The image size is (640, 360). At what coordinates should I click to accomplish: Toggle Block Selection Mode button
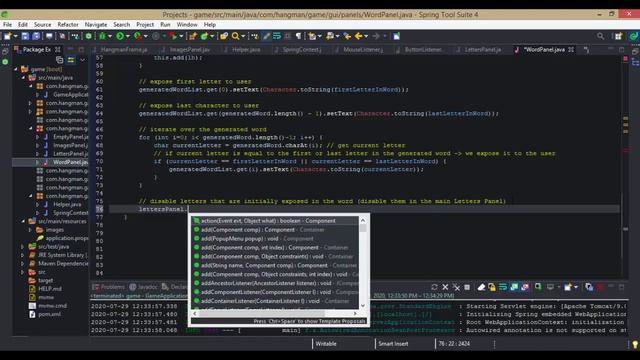click(x=288, y=36)
